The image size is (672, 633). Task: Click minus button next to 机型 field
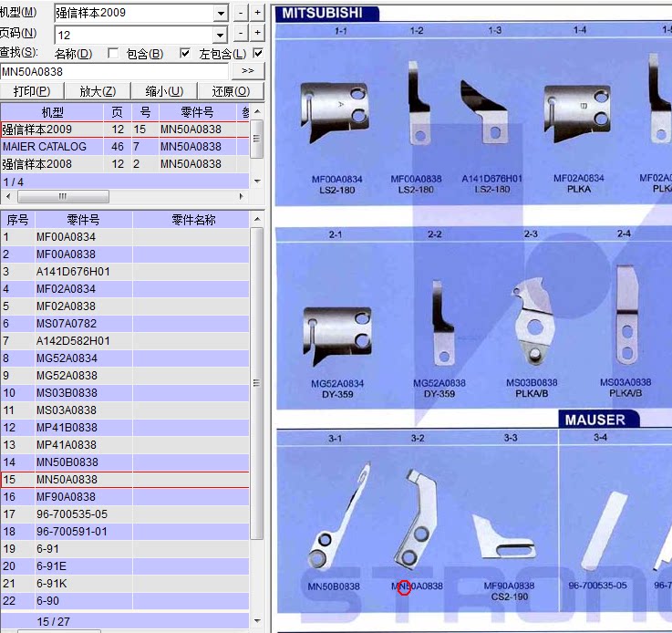point(241,13)
